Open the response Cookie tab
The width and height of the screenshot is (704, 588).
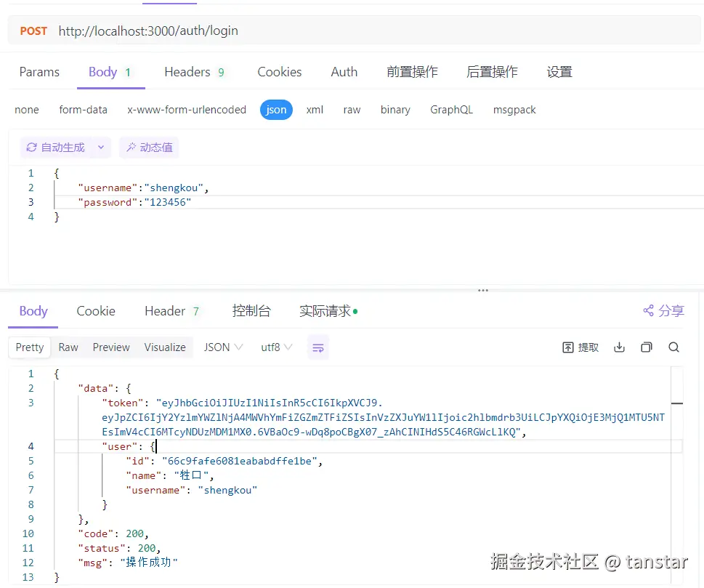[x=96, y=311]
